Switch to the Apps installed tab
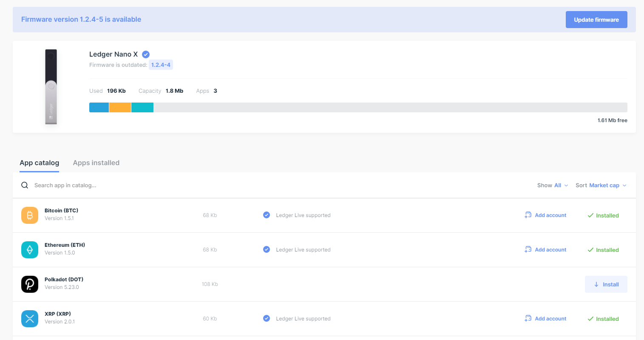Viewport: 644px width, 340px height. pos(96,163)
